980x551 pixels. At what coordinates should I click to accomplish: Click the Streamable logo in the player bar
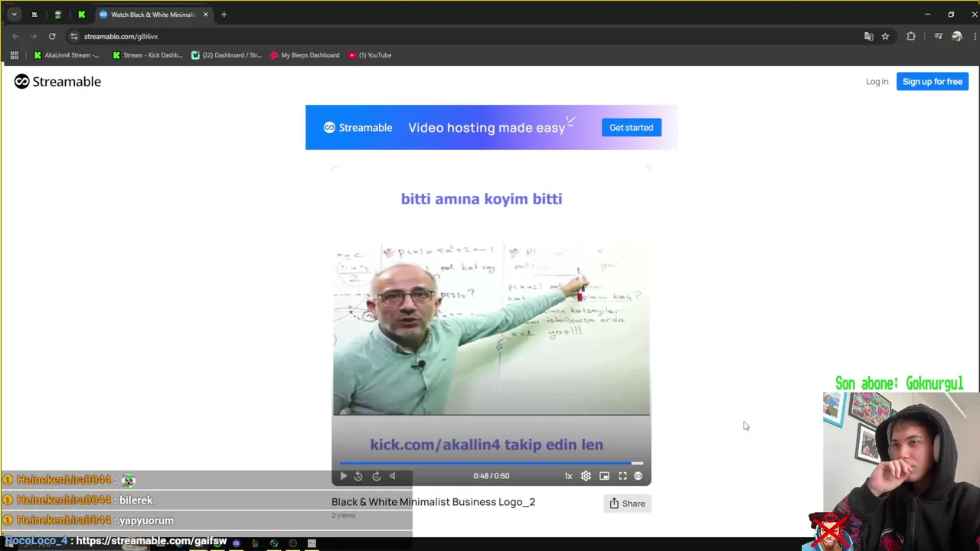(638, 476)
